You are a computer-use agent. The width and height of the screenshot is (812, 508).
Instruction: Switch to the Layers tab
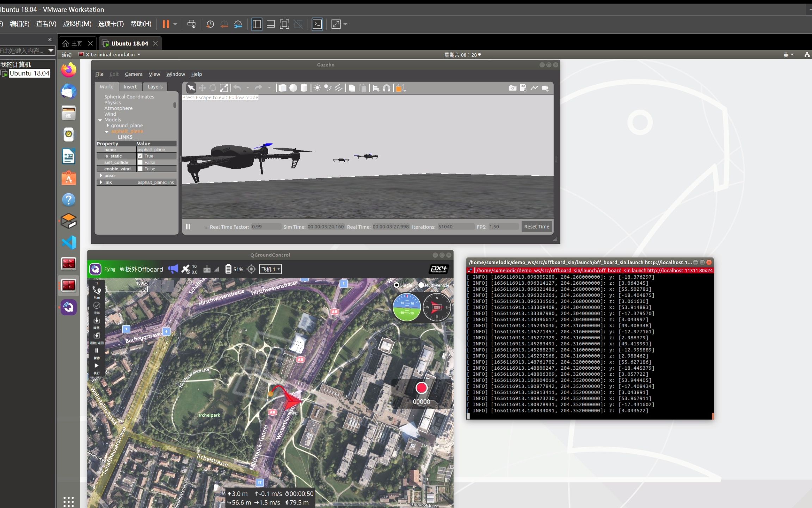point(155,87)
